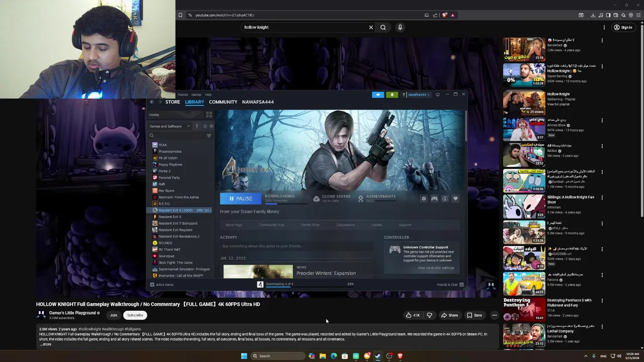Viewport: 644px width, 362px height.
Task: Open Windows Start button on taskbar
Action: tap(244, 356)
